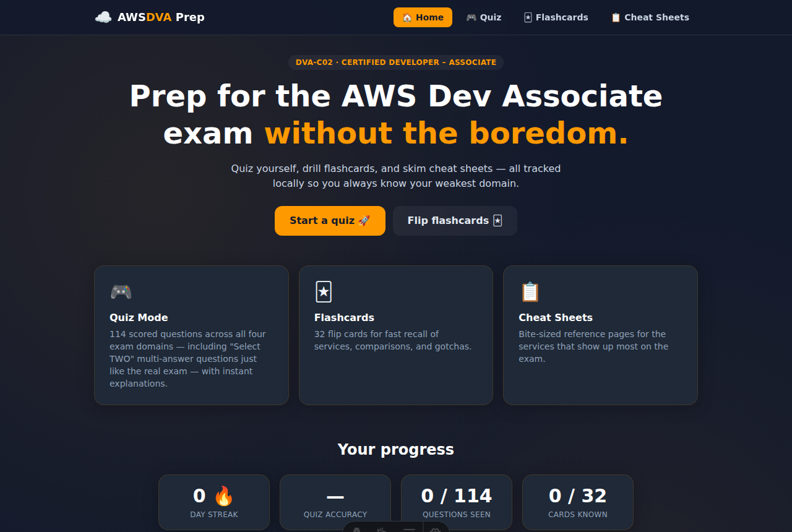This screenshot has height=532, width=792.
Task: Click the "QUIZ ACCURACY" stat label
Action: (335, 515)
